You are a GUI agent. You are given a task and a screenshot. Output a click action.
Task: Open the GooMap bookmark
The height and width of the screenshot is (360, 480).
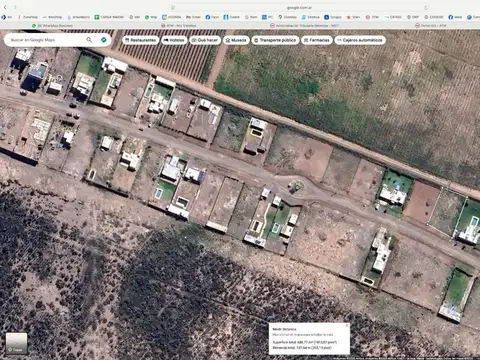point(287,17)
